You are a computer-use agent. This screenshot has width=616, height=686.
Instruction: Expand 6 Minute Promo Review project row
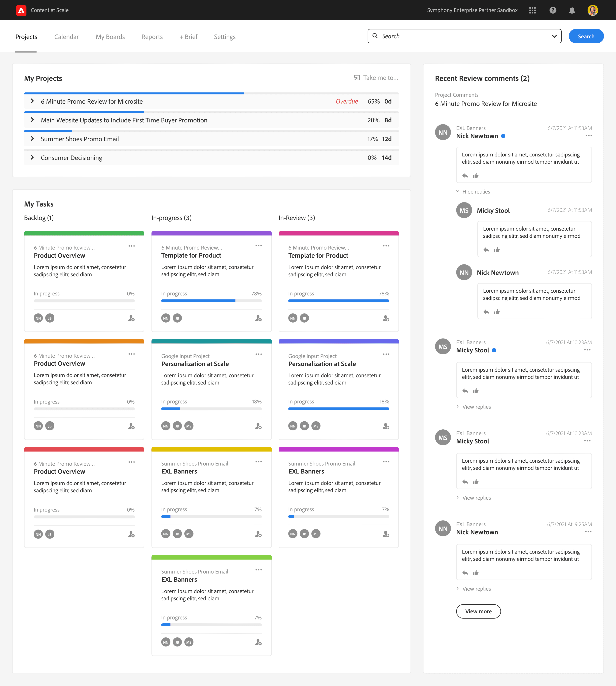[x=32, y=101]
